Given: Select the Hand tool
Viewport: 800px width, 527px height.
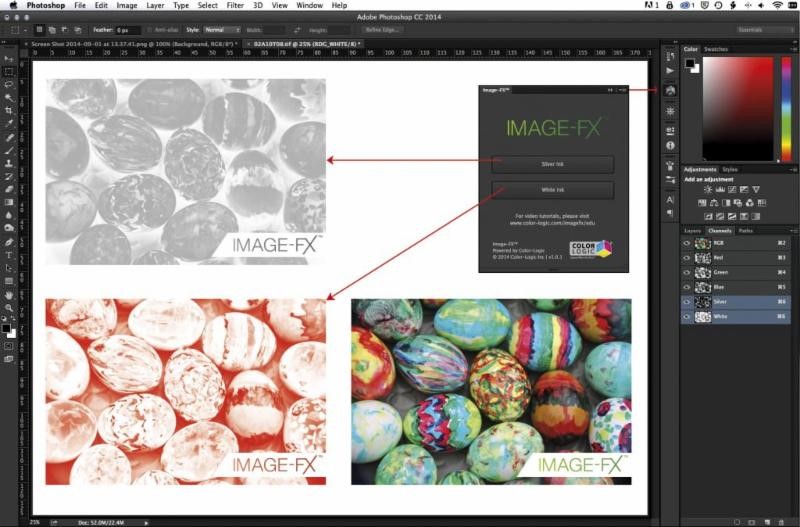Looking at the screenshot, I should [x=9, y=295].
